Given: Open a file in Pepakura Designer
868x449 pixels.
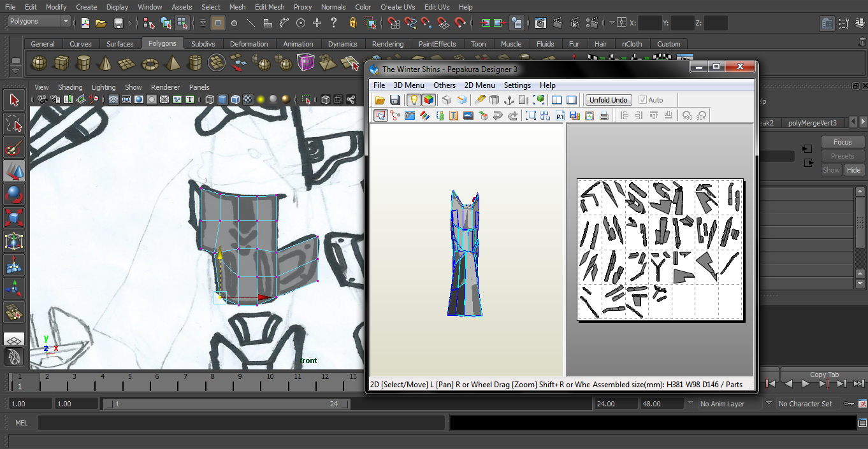Looking at the screenshot, I should click(380, 100).
